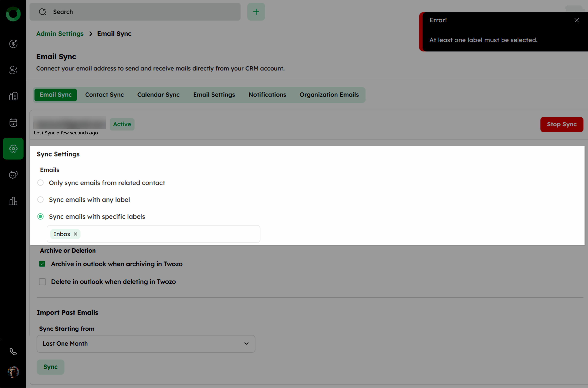Screen dimensions: 588x388
Task: Open the Contacts icon in sidebar
Action: coord(13,70)
